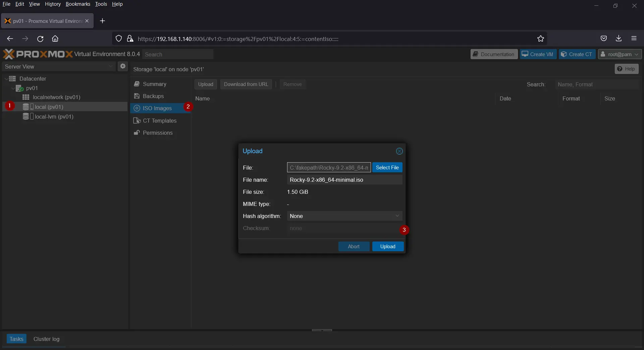
Task: Click the Proxmox logo
Action: coord(38,54)
